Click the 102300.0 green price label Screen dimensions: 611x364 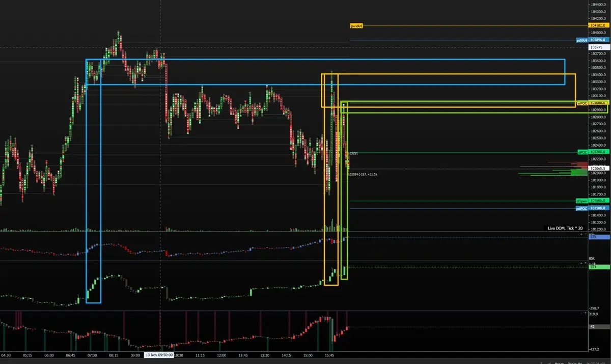598,152
